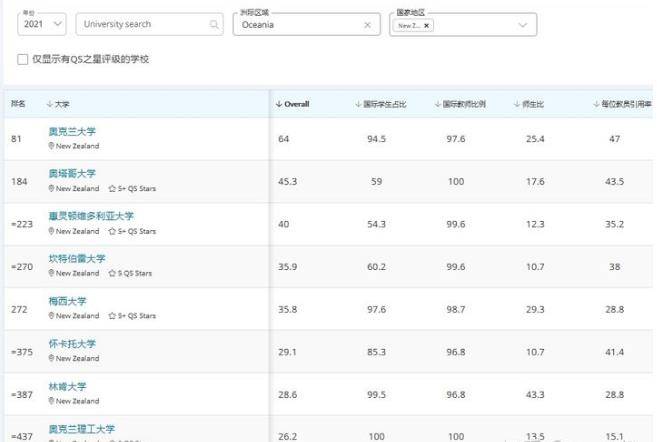
Task: Click the sort arrow beside Overall column
Action: pyautogui.click(x=279, y=104)
